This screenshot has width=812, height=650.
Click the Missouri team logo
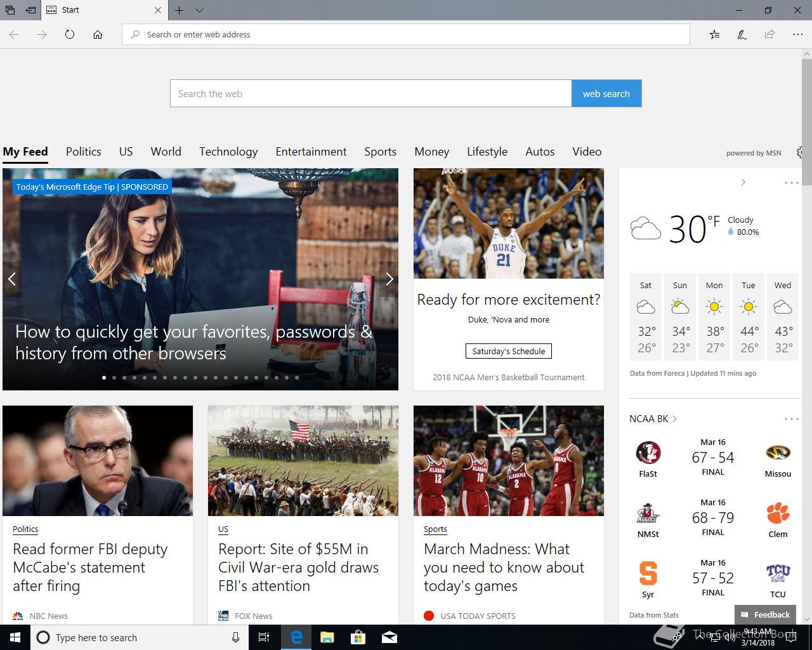(x=778, y=453)
